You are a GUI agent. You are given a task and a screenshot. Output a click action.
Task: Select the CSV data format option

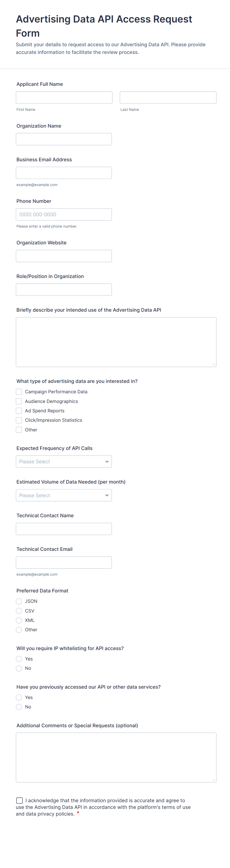tap(19, 611)
